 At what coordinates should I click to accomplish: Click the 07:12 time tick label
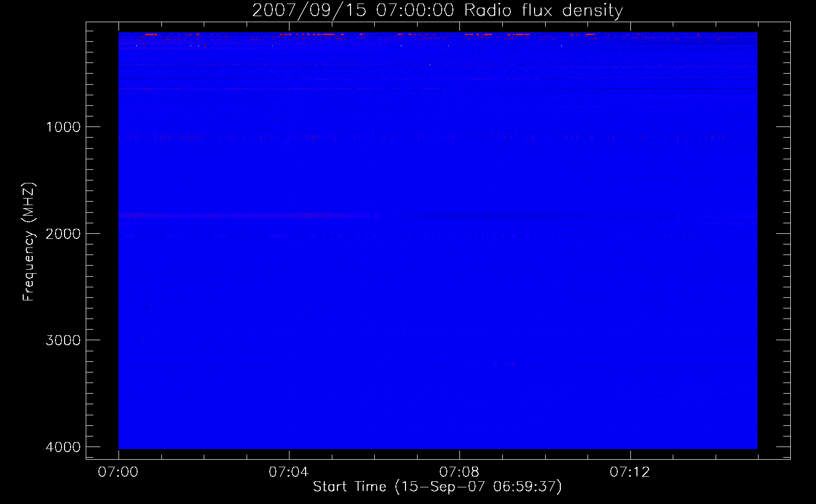pos(630,472)
